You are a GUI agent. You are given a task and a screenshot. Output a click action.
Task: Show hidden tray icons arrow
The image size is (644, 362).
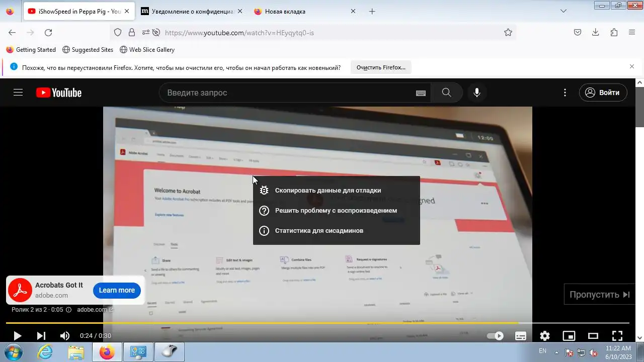tap(556, 352)
